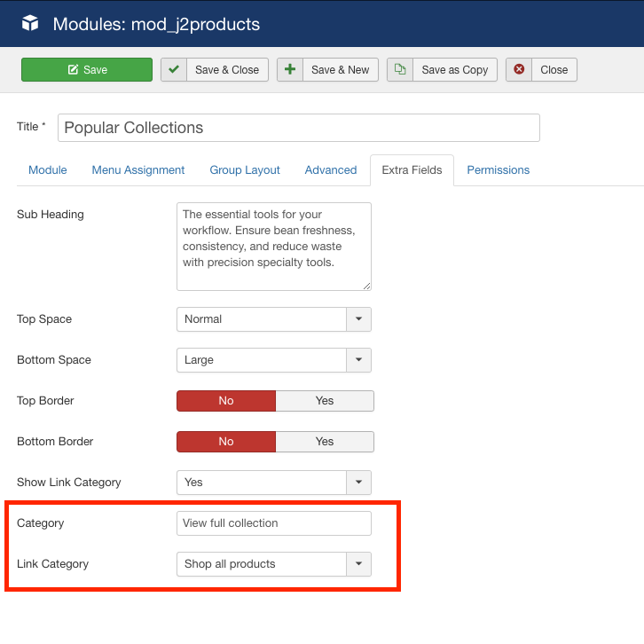Enable Bottom Border with Yes
Viewport: 644px width, 644px height.
point(325,442)
